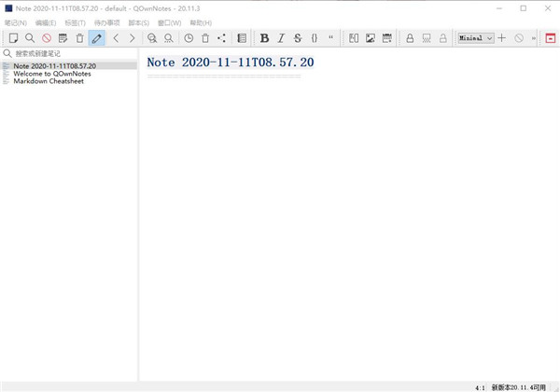Toggle the highlighted pencil edit mode button
Viewport: 560px width, 392px height.
pyautogui.click(x=96, y=38)
